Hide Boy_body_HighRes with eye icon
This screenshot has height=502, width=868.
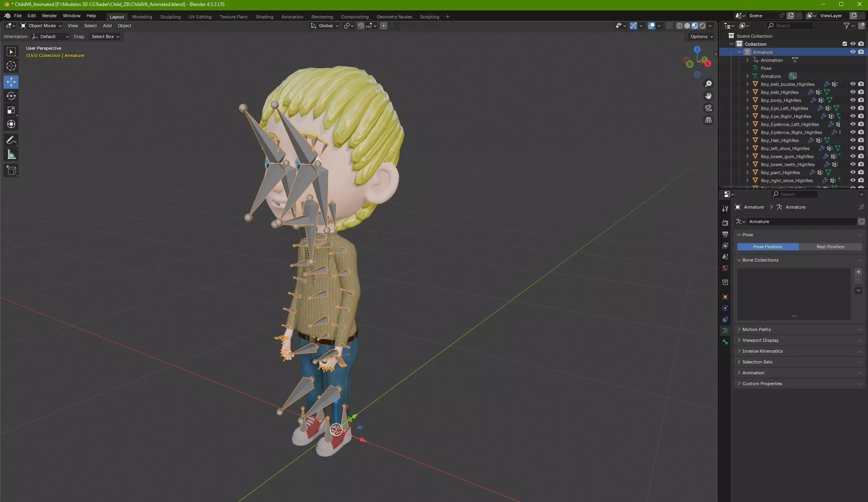coord(853,100)
